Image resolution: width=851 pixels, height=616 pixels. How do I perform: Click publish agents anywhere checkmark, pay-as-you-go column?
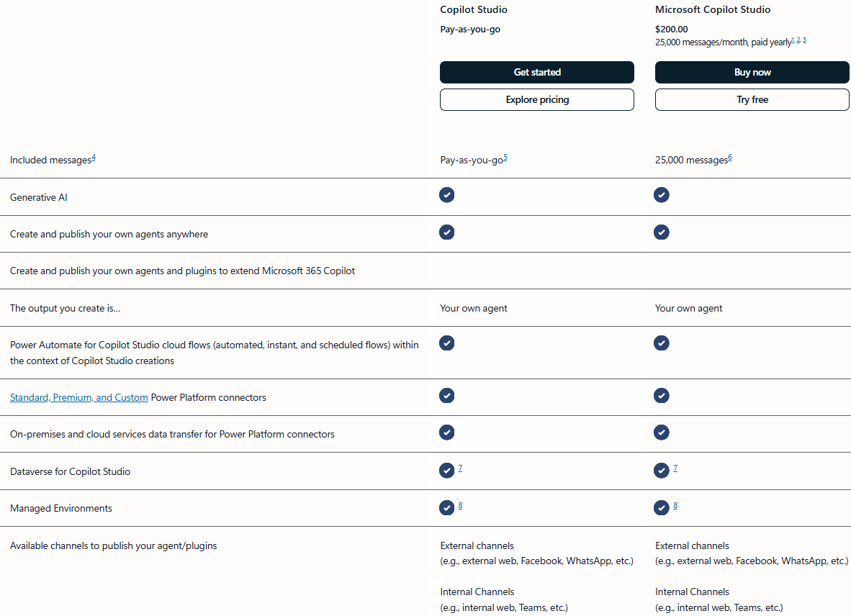(x=446, y=232)
